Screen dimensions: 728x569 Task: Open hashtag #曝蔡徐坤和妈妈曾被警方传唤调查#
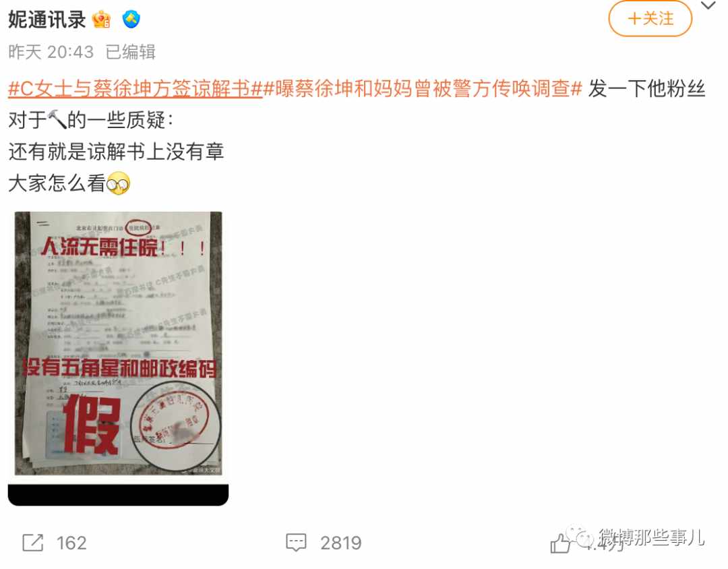point(423,88)
